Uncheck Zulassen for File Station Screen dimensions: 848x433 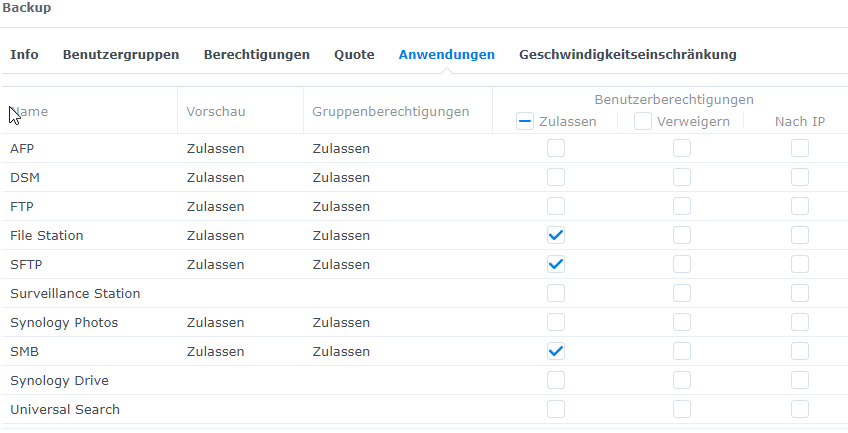pos(556,235)
